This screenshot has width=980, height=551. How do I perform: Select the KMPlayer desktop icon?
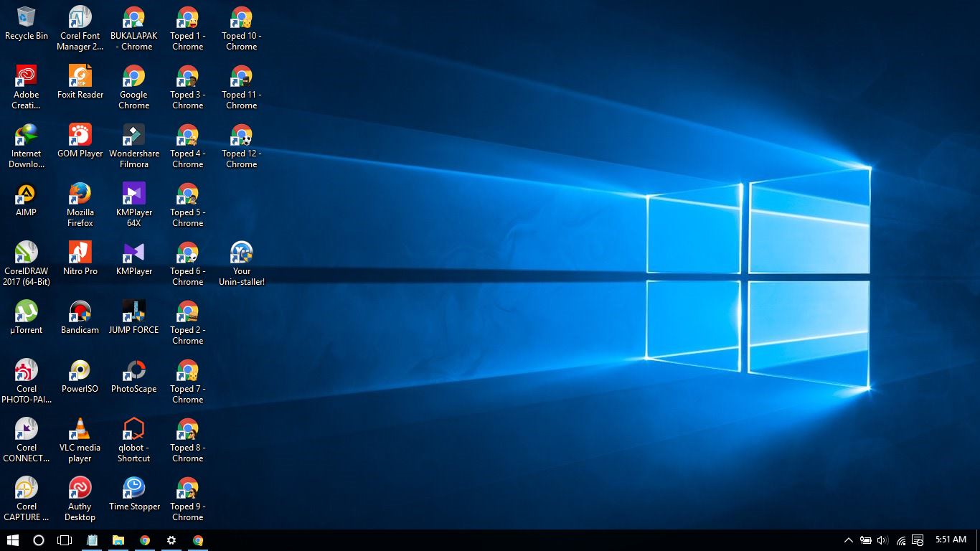133,258
